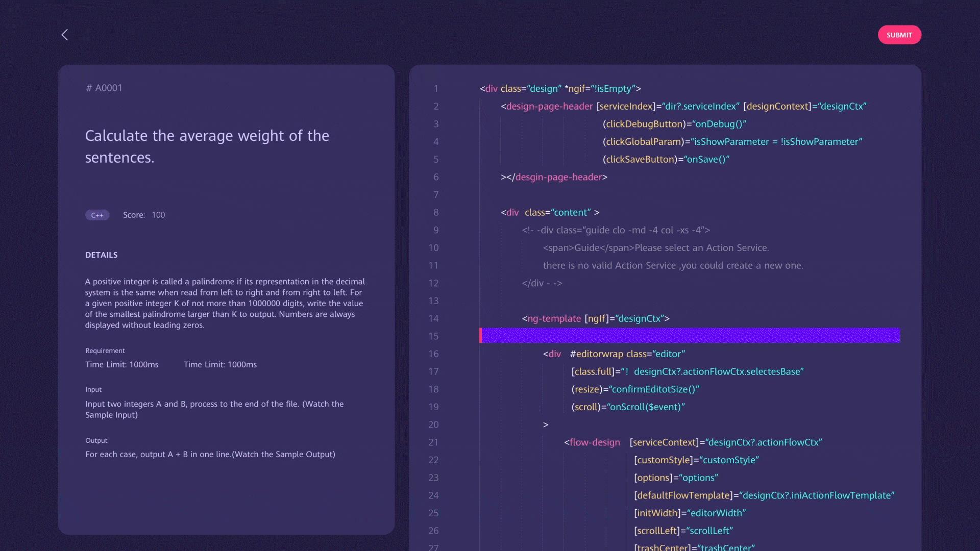This screenshot has width=980, height=551.
Task: Click the ng-template tag on line 14
Action: click(x=554, y=318)
